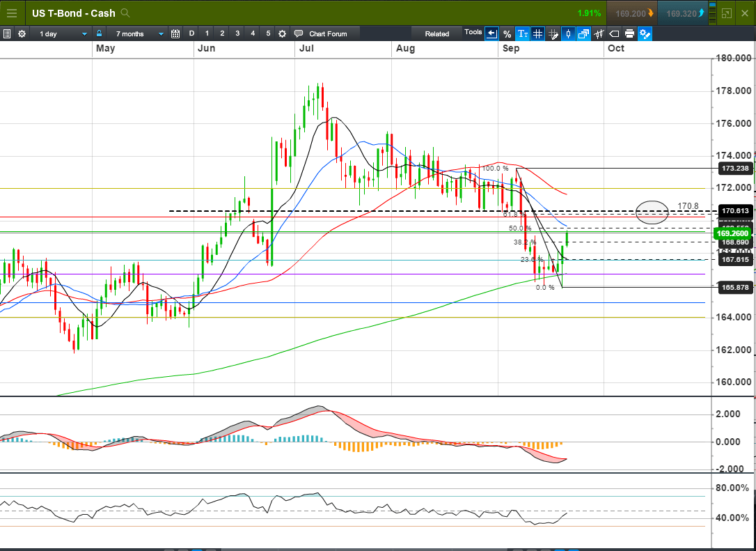The height and width of the screenshot is (551, 756).
Task: Click the buy price 169.320 button
Action: click(x=682, y=13)
